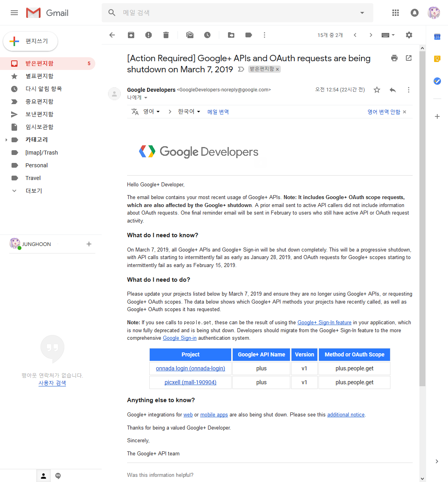Open the 영어 source language dropdown
Screen dimensions: 448x482
pos(151,112)
